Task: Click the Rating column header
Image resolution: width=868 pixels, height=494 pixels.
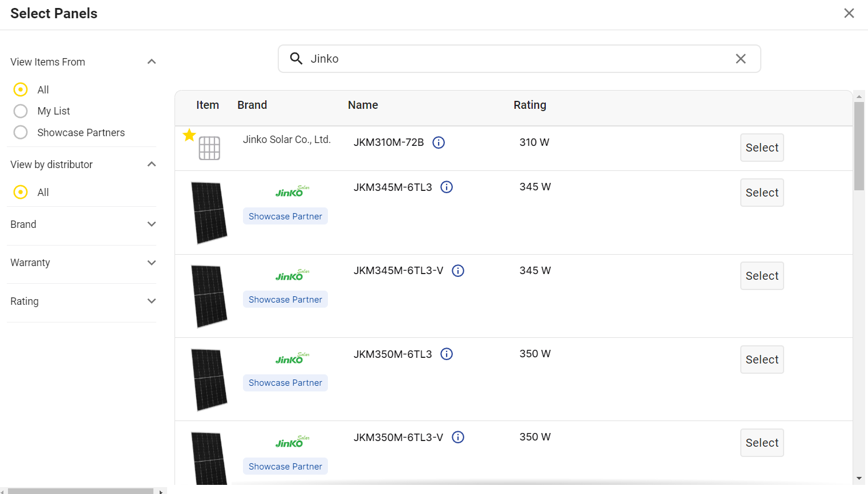Action: [x=530, y=105]
